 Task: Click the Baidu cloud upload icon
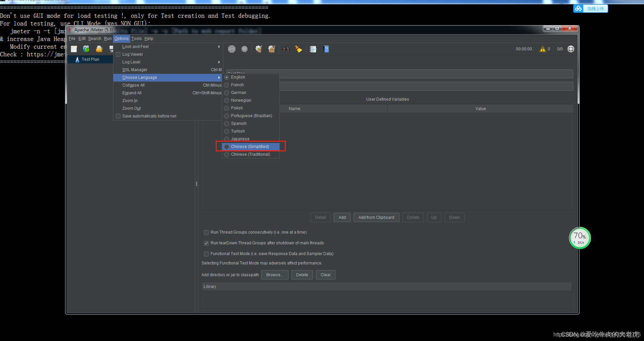(578, 9)
